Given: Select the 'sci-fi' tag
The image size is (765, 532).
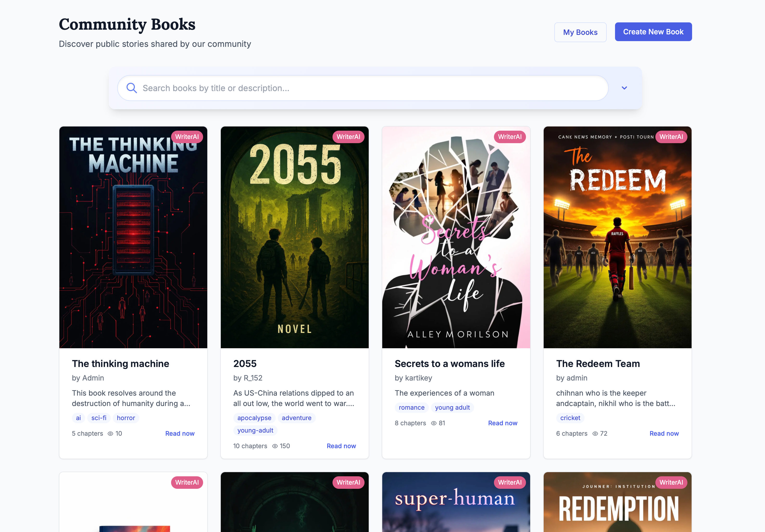Looking at the screenshot, I should [x=99, y=418].
